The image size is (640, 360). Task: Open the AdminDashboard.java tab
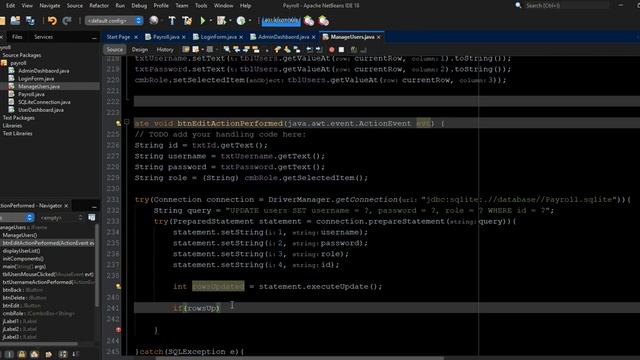pos(283,37)
